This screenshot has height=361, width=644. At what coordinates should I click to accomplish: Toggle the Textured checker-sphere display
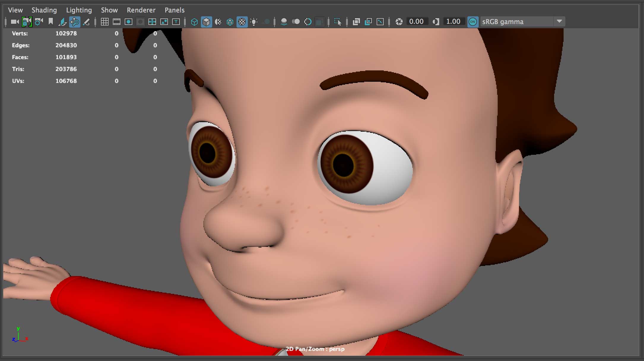pyautogui.click(x=242, y=22)
